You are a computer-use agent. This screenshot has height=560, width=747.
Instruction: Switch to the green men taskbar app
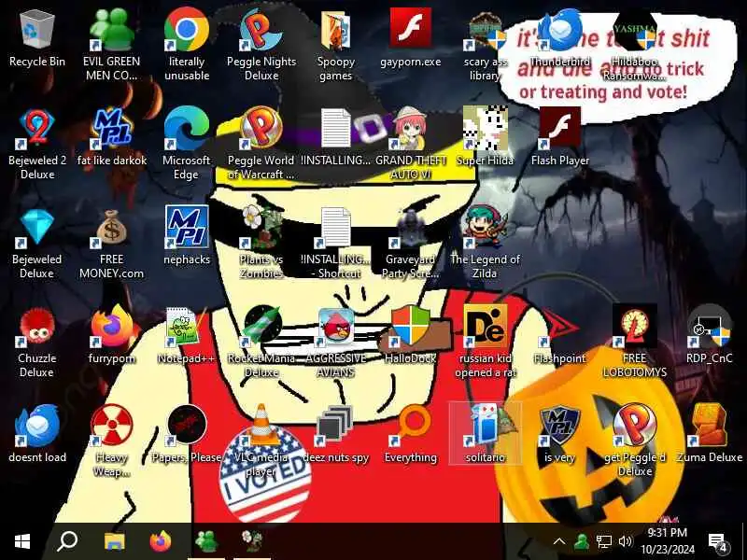click(x=206, y=541)
